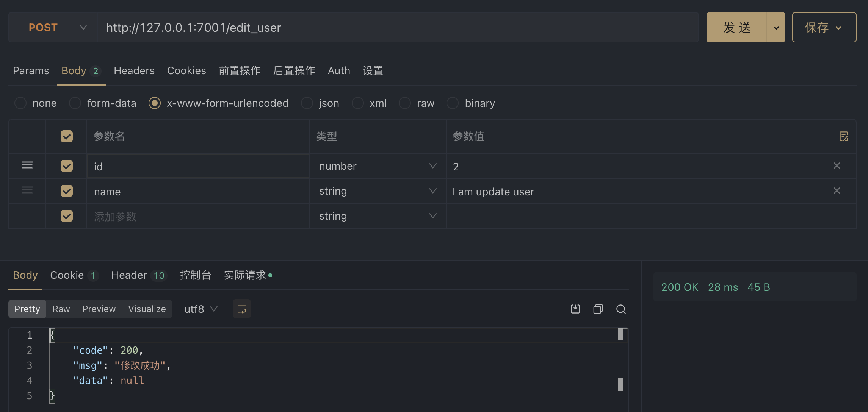Select the json body type radio
The height and width of the screenshot is (412, 868).
pyautogui.click(x=307, y=103)
